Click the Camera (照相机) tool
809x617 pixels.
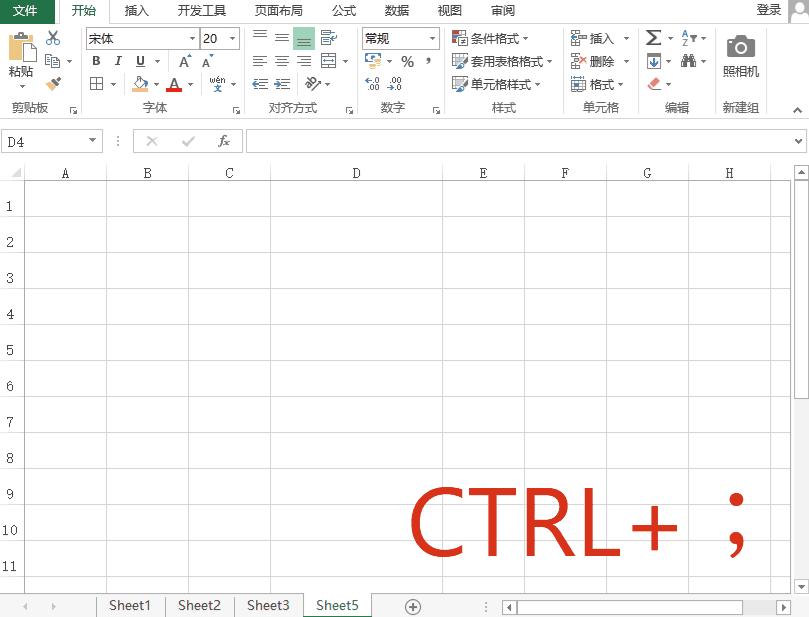(740, 55)
